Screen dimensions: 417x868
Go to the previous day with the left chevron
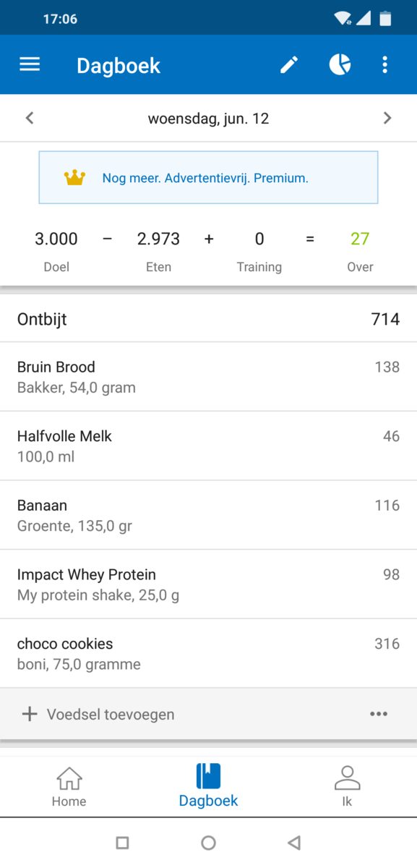pos(30,117)
